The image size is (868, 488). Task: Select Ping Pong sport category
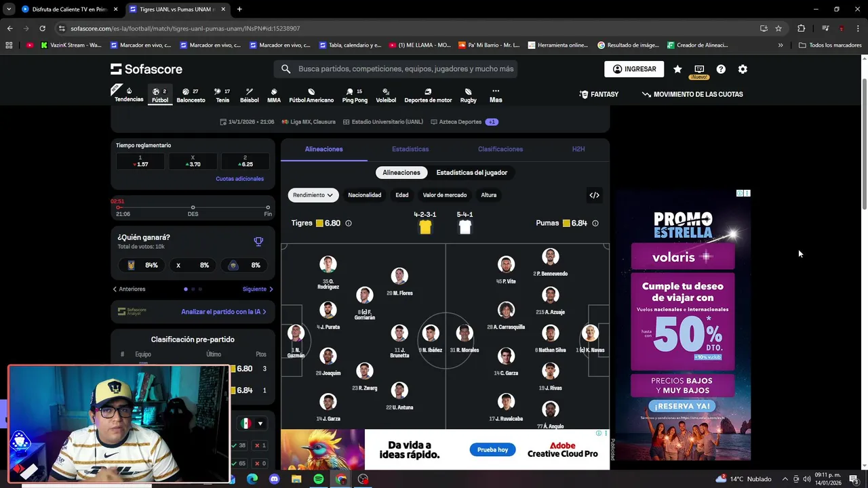point(355,96)
